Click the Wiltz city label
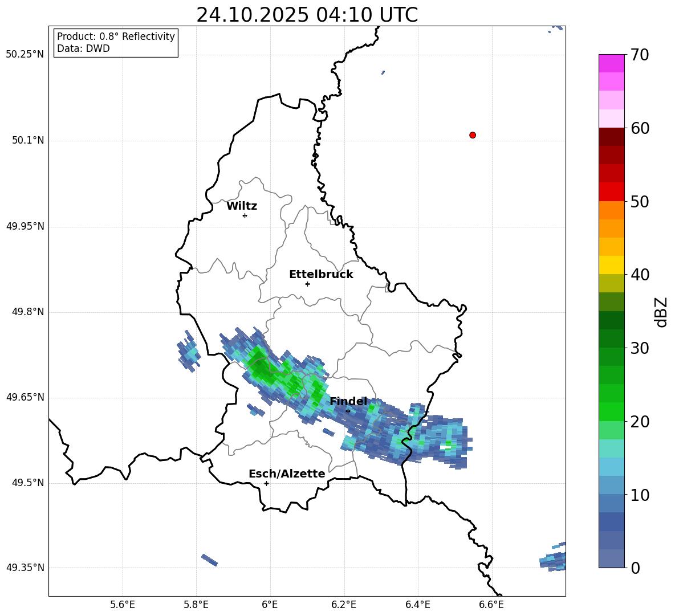Screen dimensions: 675x616 click(242, 206)
